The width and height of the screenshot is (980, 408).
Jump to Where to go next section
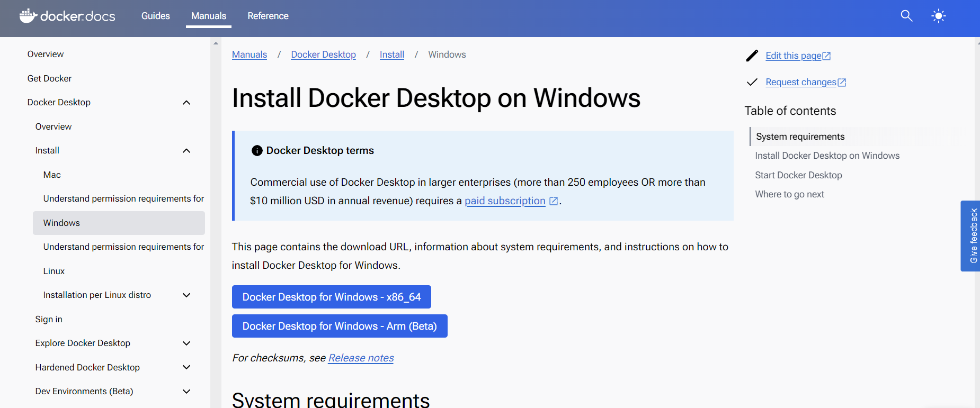789,194
